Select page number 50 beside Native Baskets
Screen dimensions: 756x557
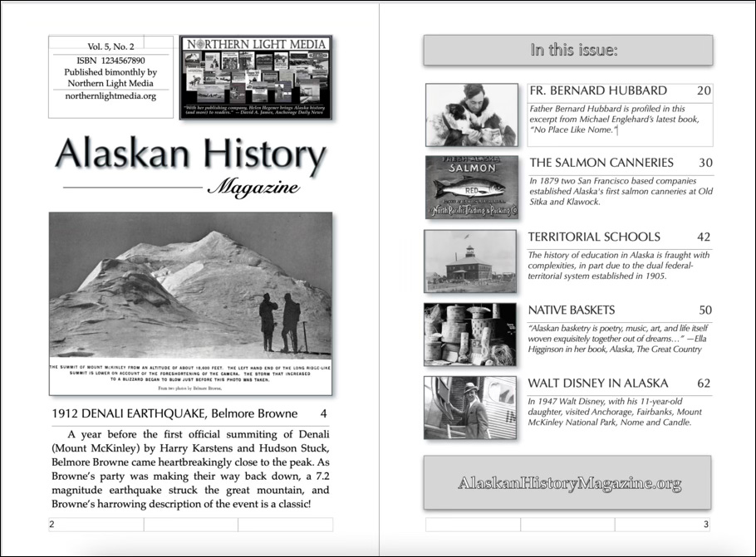(705, 310)
